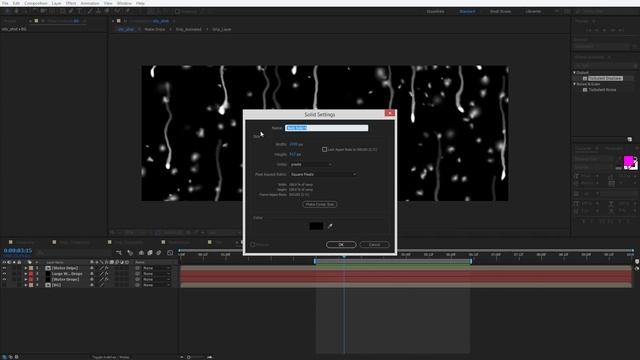Click Turbulent Displace effect preset icon

pyautogui.click(x=585, y=78)
